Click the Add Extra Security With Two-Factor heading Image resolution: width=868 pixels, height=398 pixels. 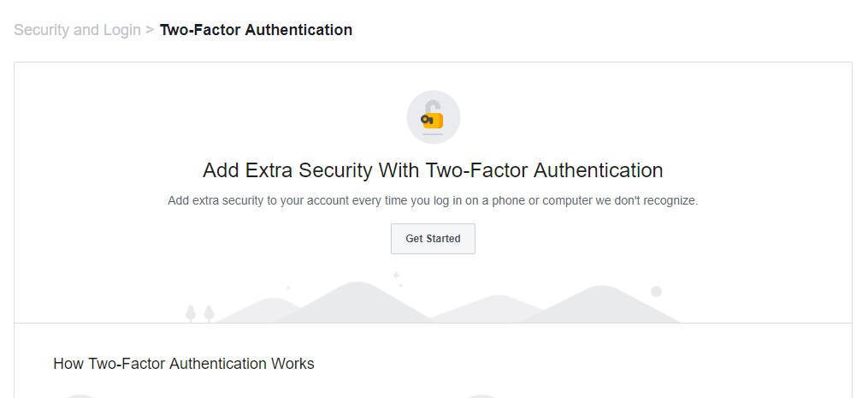point(433,170)
